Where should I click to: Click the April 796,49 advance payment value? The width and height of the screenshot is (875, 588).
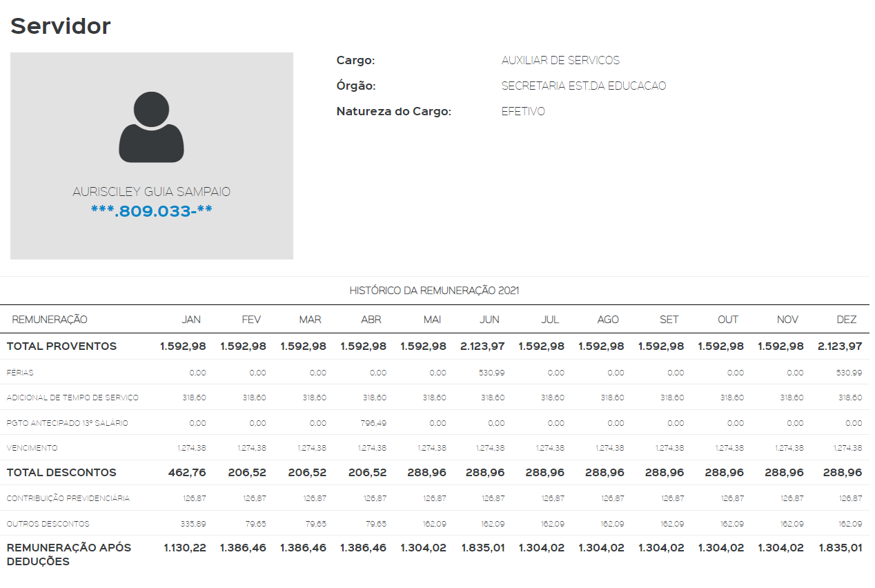373,423
